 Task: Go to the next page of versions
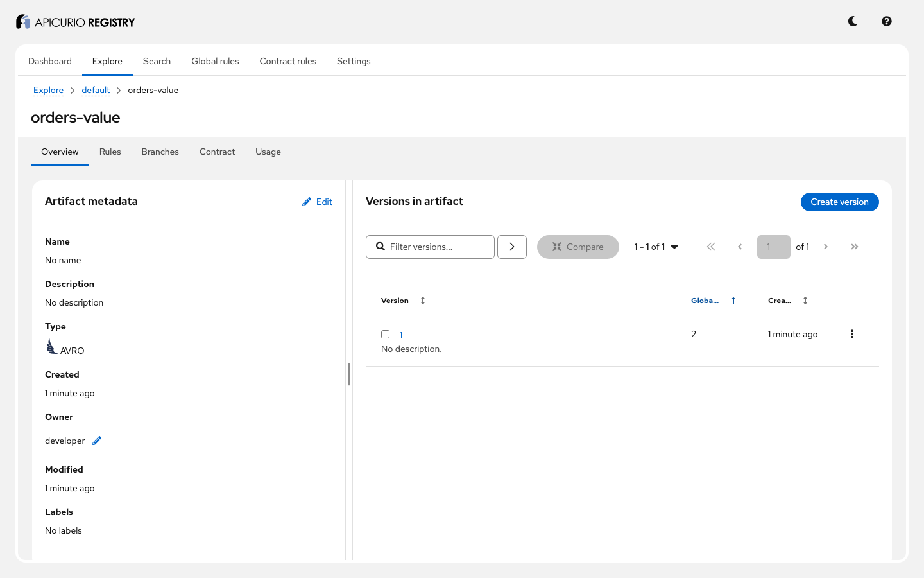tap(826, 247)
